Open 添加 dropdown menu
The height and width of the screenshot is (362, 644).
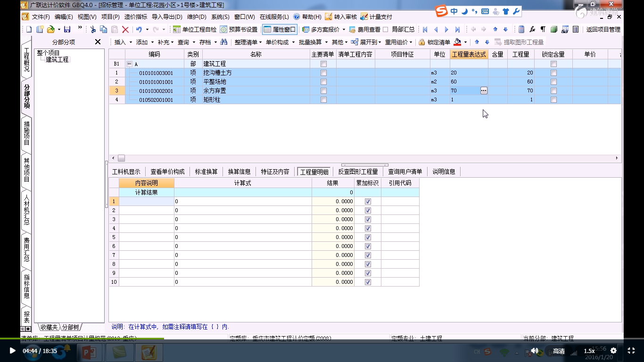click(x=144, y=42)
